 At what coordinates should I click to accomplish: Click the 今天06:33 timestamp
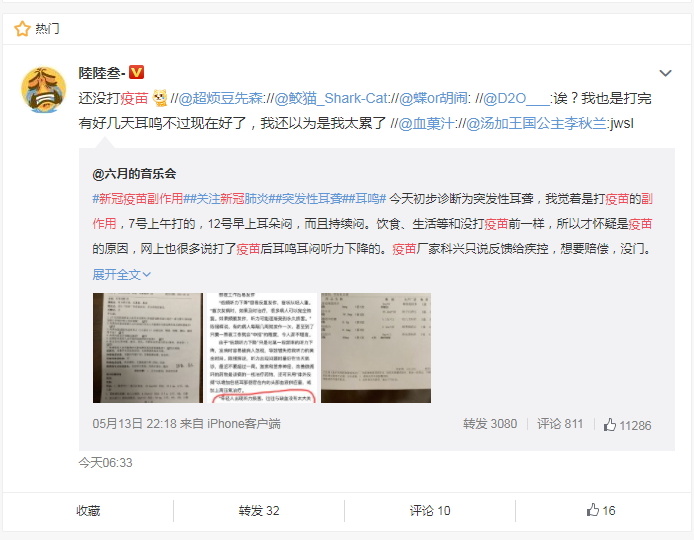(x=105, y=463)
